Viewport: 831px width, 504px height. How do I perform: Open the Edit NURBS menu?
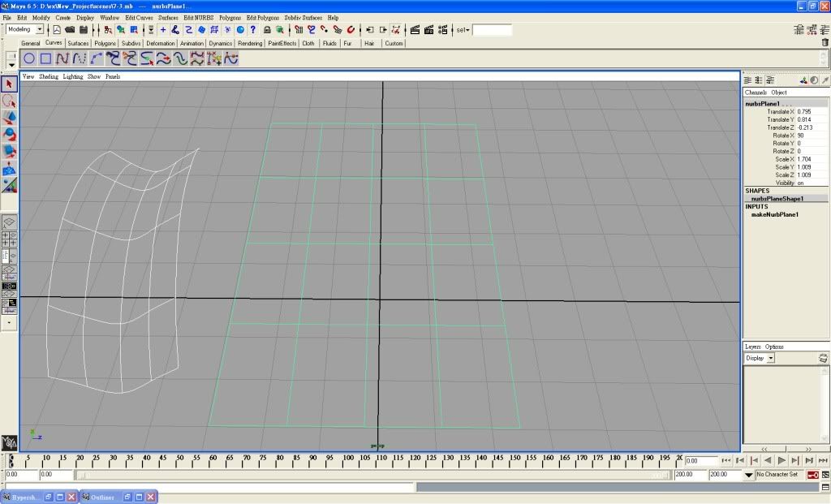coord(199,17)
